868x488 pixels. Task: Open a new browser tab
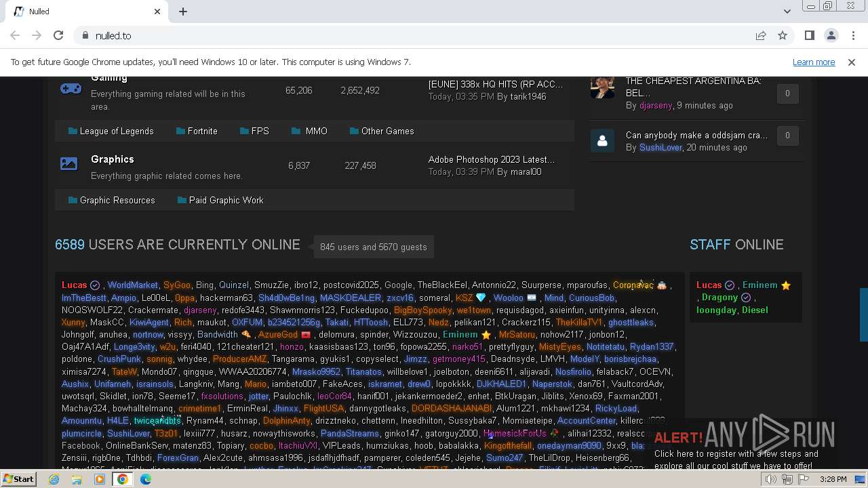coord(183,12)
